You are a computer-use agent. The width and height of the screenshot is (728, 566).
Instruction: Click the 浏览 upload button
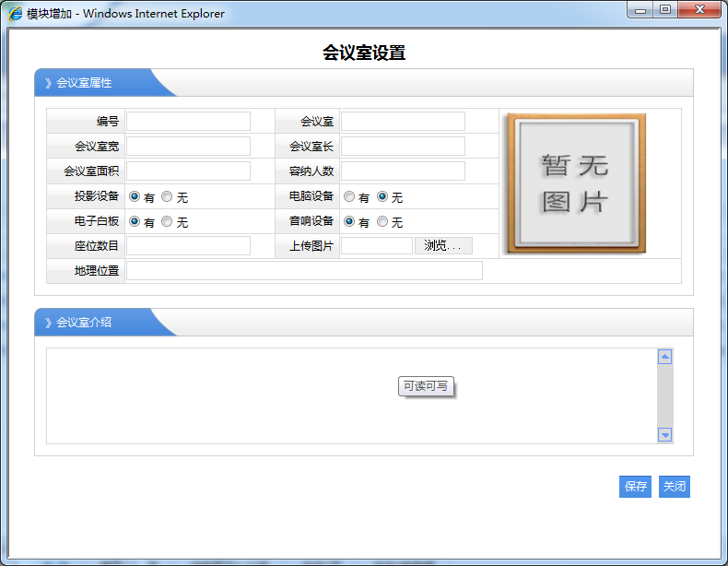point(443,245)
